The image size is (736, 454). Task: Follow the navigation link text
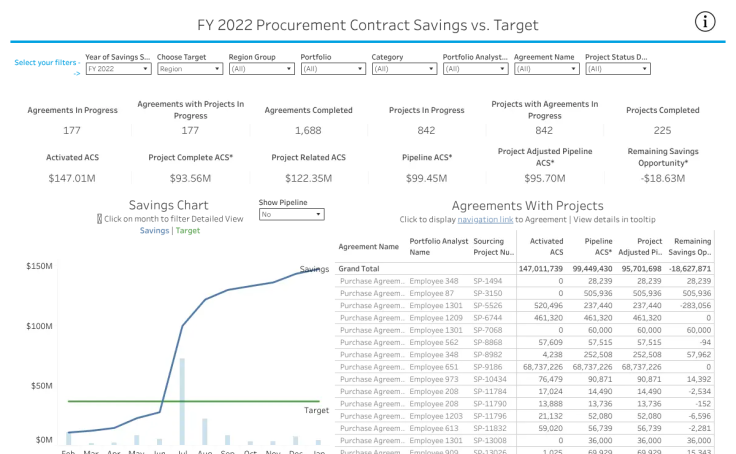click(485, 219)
